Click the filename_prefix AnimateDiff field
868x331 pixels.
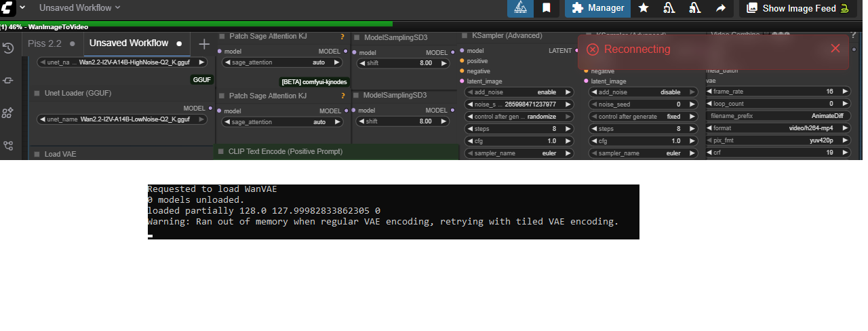(x=778, y=116)
